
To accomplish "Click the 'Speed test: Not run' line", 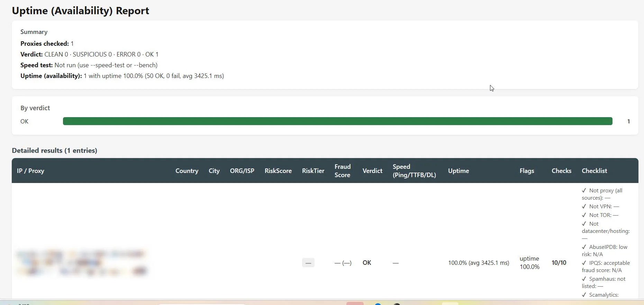I will pyautogui.click(x=89, y=65).
